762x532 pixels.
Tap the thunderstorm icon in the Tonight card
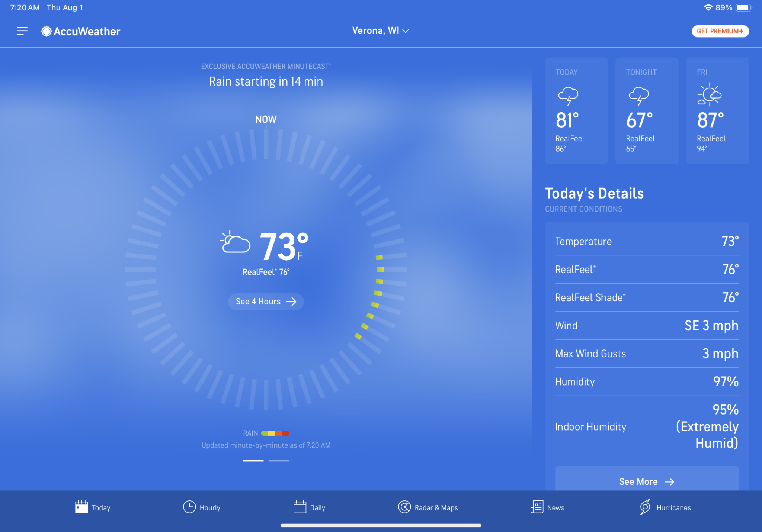click(x=638, y=96)
